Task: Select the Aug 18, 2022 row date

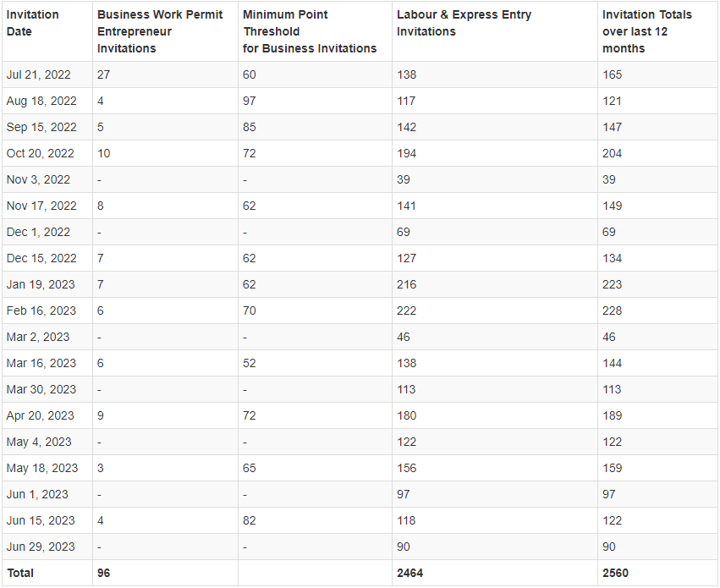Action: coord(41,101)
